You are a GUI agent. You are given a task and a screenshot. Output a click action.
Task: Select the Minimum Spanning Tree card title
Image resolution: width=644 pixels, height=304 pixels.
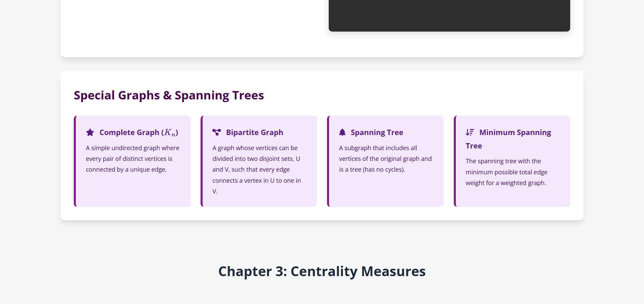pyautogui.click(x=515, y=133)
